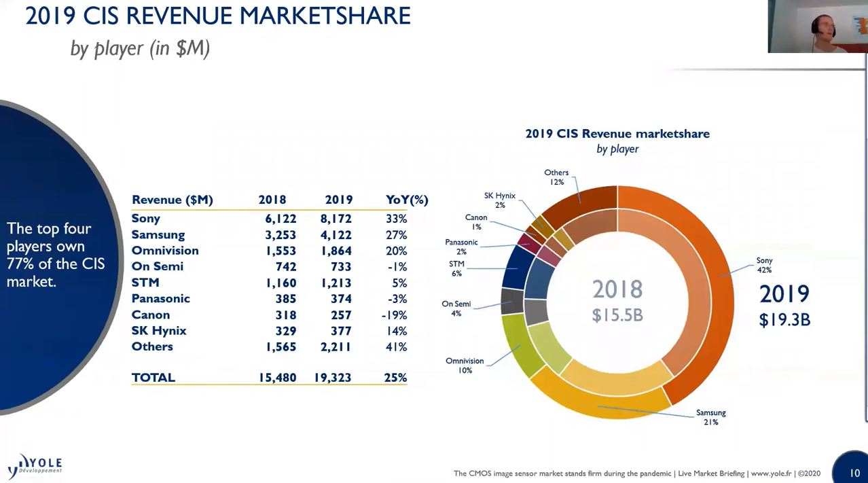The height and width of the screenshot is (483, 868).
Task: Click the 2019 column header
Action: click(339, 199)
